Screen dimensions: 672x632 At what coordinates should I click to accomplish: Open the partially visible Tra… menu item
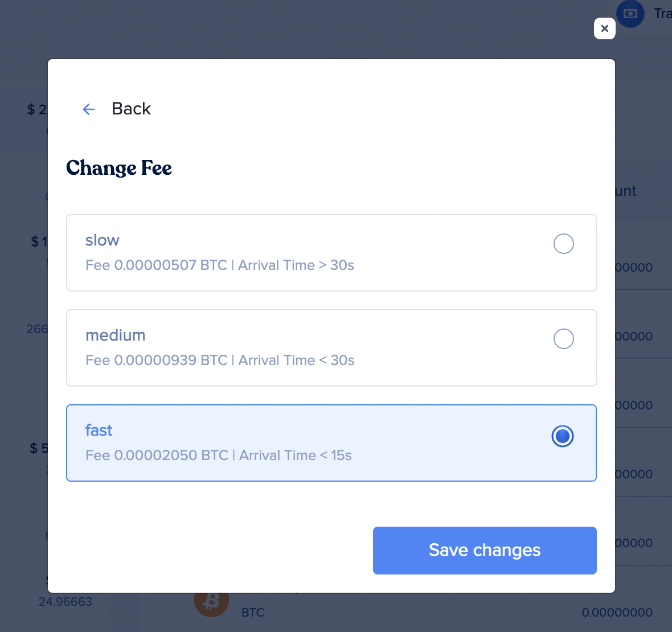coord(662,14)
